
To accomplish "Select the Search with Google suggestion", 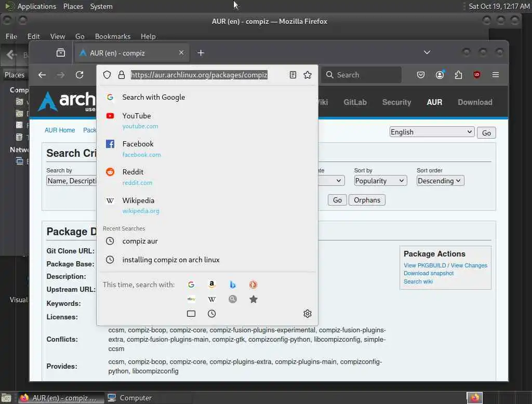I will (x=207, y=97).
